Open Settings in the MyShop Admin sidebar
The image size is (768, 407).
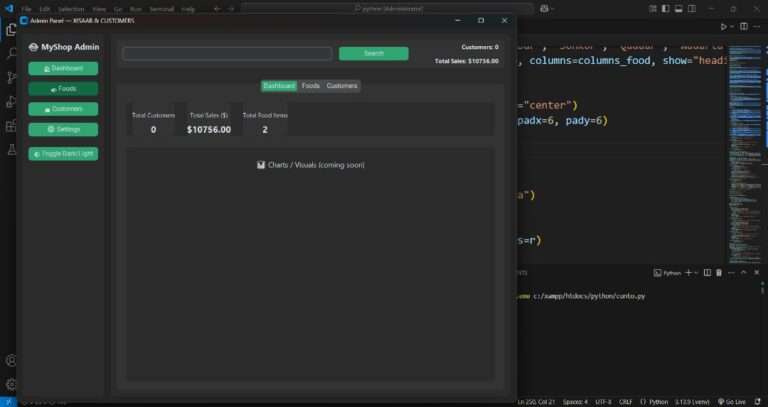point(63,129)
